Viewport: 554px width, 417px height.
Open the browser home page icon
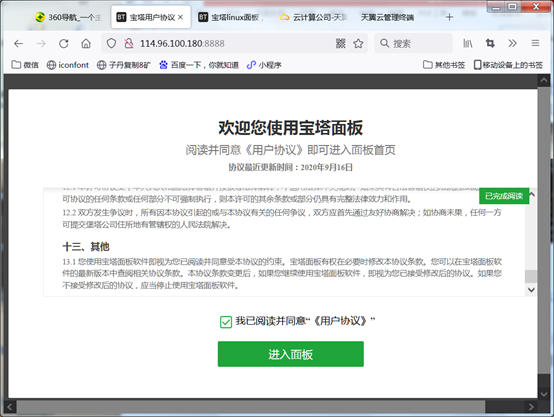point(86,43)
